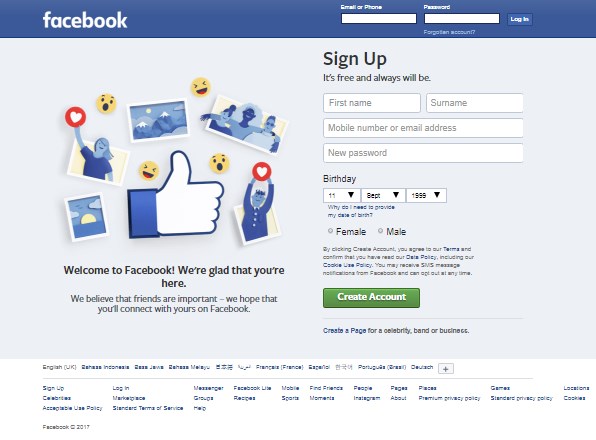This screenshot has width=596, height=440.
Task: Click the First name input field
Action: (372, 103)
